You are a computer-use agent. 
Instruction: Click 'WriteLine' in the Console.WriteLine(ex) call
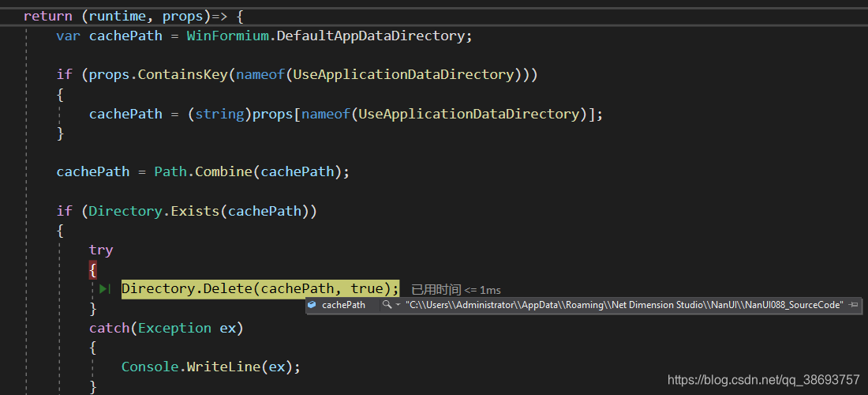(x=223, y=367)
